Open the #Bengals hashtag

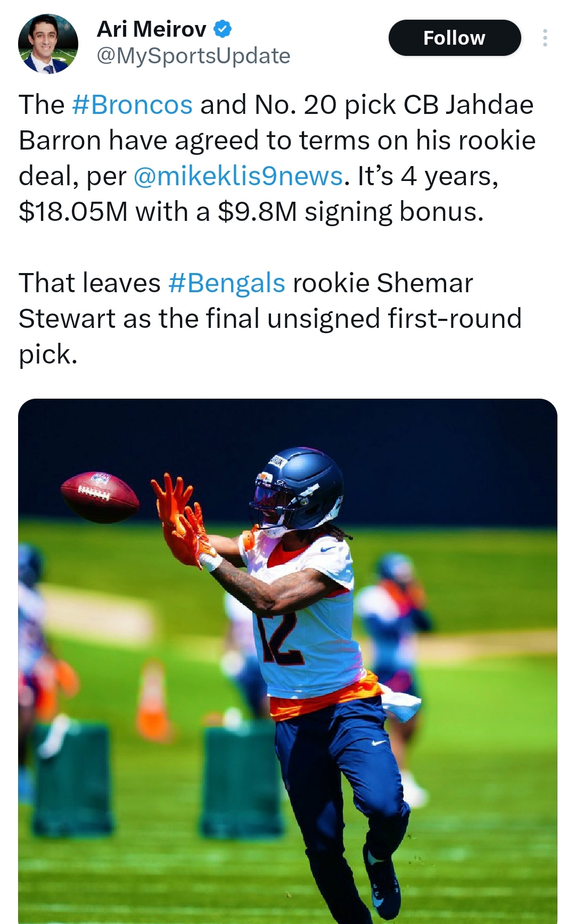pyautogui.click(x=227, y=283)
